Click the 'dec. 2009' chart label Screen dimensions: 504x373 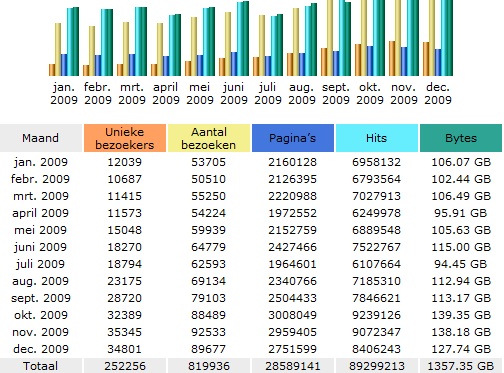click(x=438, y=94)
